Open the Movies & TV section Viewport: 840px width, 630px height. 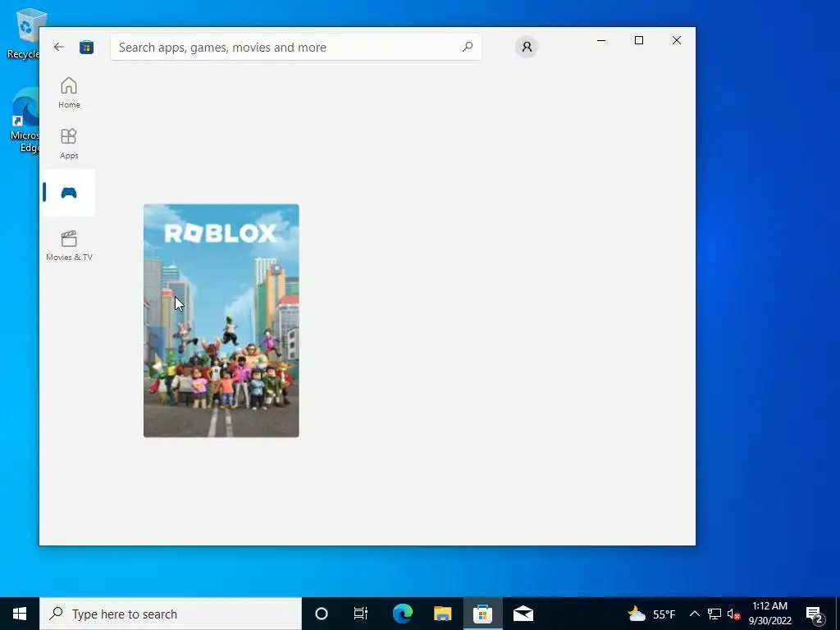[69, 245]
